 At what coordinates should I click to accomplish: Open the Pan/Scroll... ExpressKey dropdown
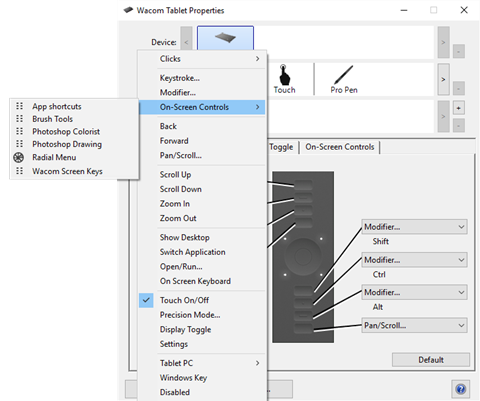(414, 325)
